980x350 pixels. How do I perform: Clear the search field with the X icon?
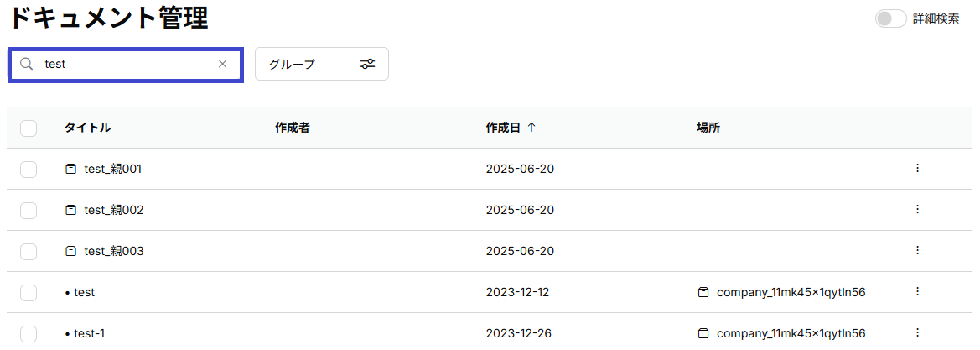coord(222,64)
